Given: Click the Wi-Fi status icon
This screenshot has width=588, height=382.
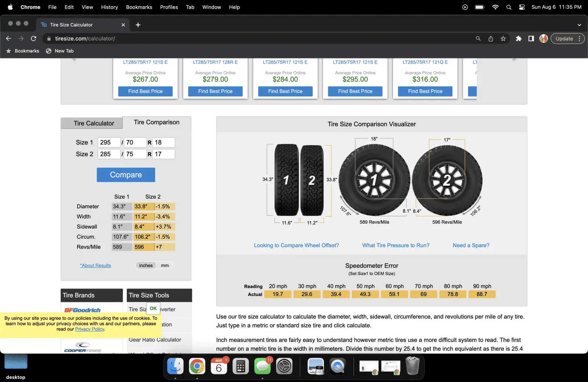Looking at the screenshot, I should [495, 7].
